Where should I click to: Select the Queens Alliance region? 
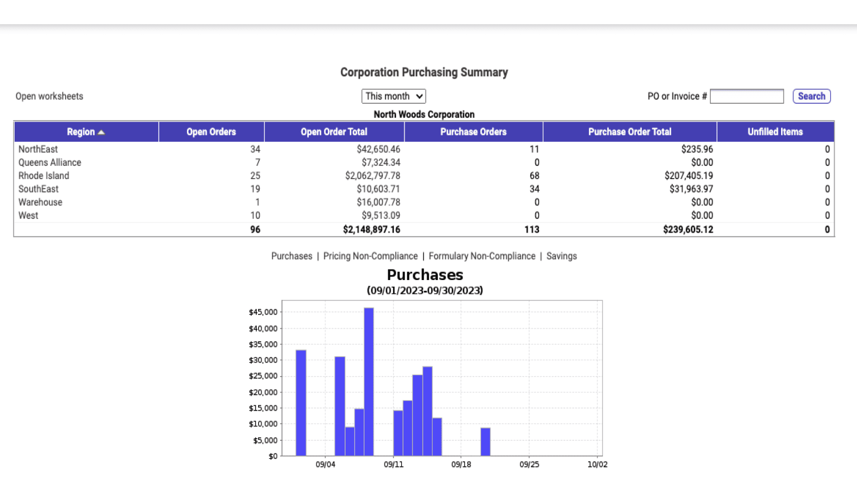pos(49,162)
